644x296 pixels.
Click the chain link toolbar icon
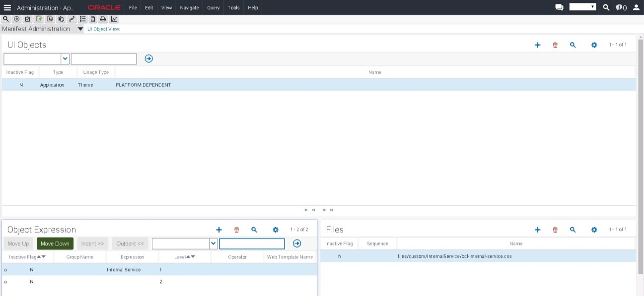(x=72, y=19)
